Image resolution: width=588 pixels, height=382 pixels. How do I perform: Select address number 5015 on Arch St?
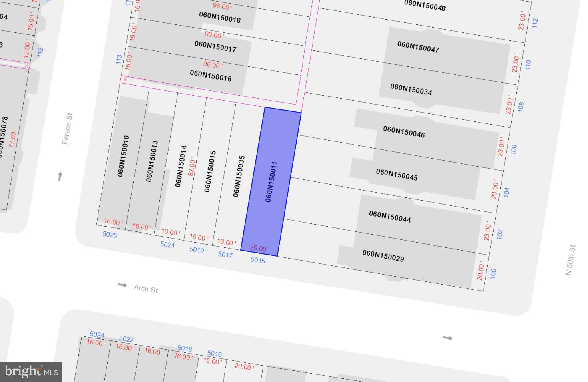point(258,260)
